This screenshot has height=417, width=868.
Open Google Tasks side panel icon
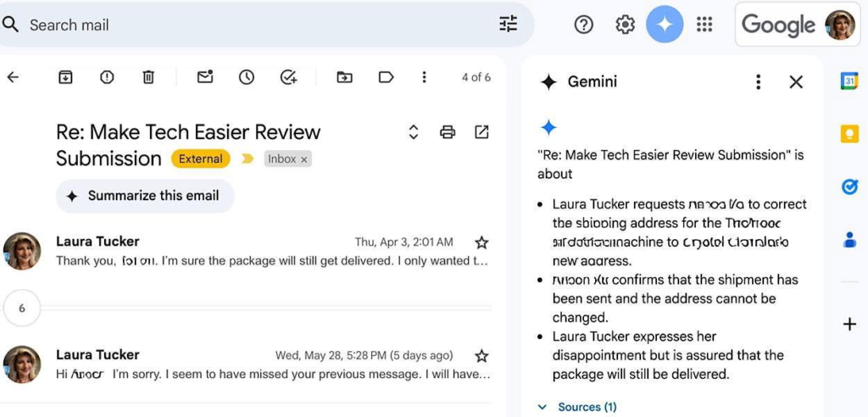tap(849, 187)
